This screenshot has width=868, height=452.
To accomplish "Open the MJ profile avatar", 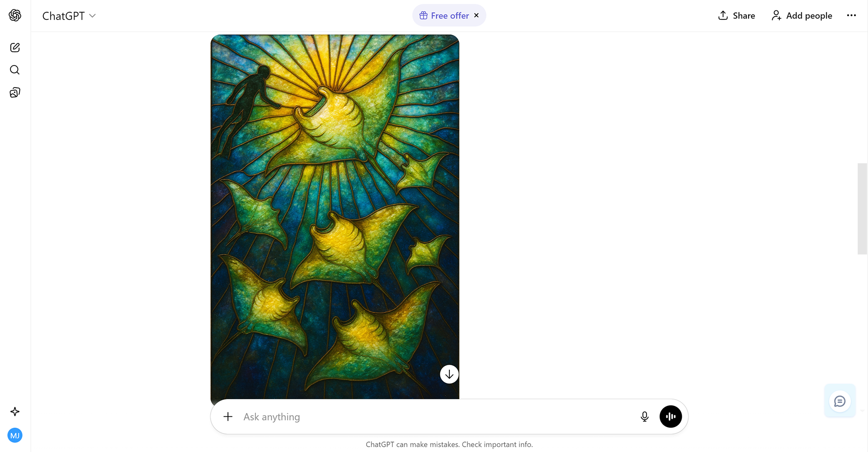I will [15, 435].
